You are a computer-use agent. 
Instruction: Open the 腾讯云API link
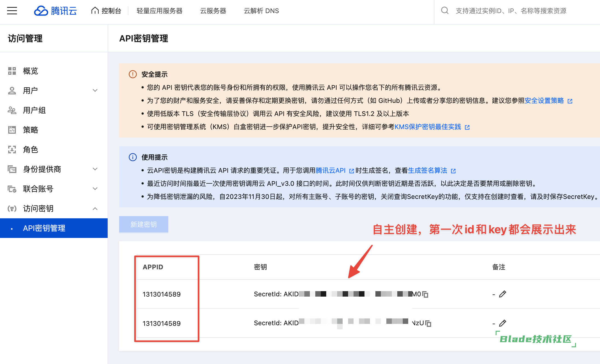331,171
